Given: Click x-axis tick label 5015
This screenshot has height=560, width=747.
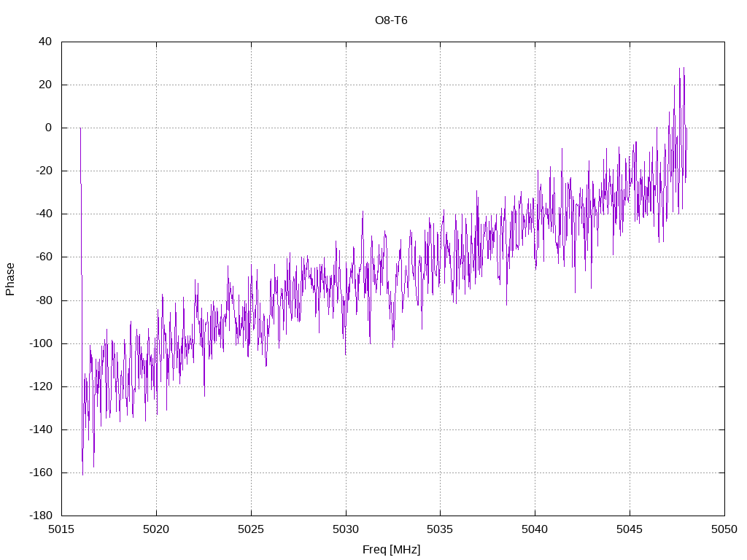Looking at the screenshot, I should (61, 529).
